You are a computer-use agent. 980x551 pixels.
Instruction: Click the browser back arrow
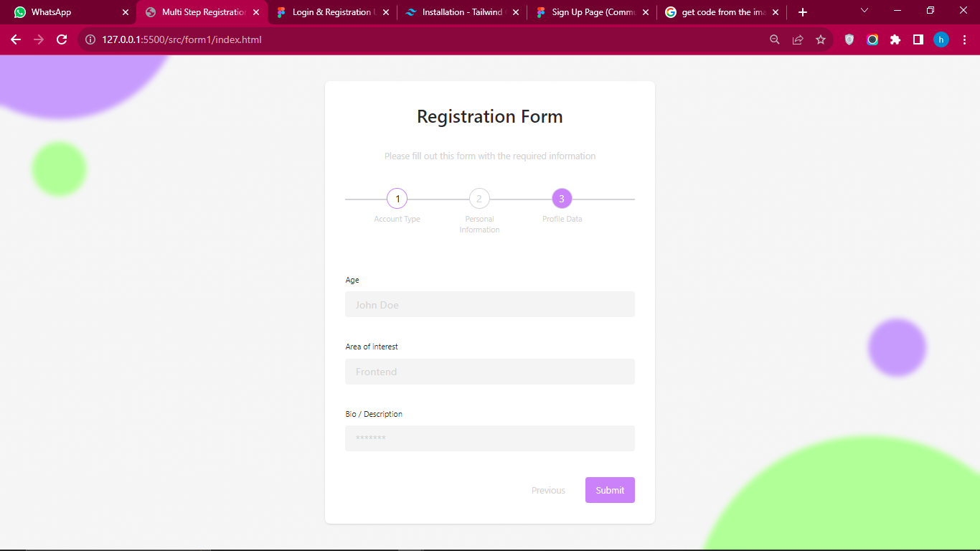tap(16, 40)
